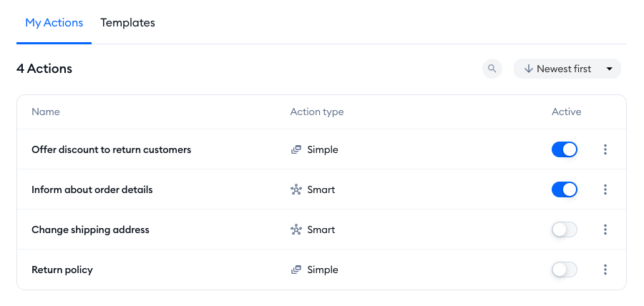The width and height of the screenshot is (644, 306).
Task: Click the Name column header
Action: pos(46,112)
